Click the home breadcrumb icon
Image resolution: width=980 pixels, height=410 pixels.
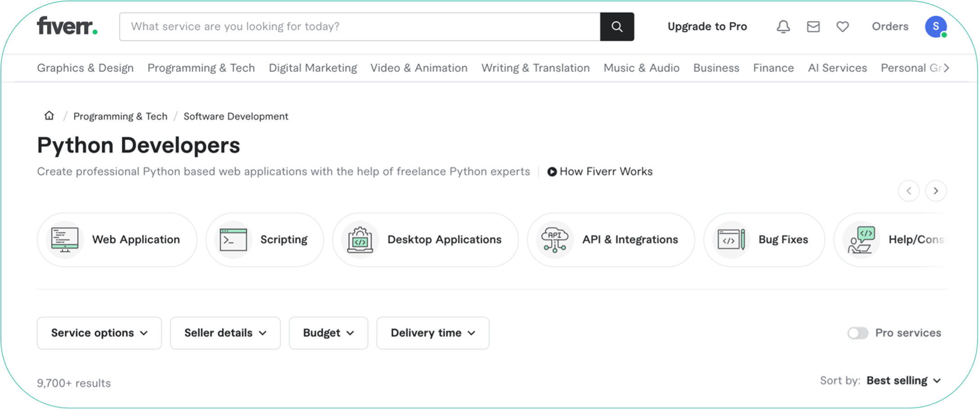[x=49, y=116]
